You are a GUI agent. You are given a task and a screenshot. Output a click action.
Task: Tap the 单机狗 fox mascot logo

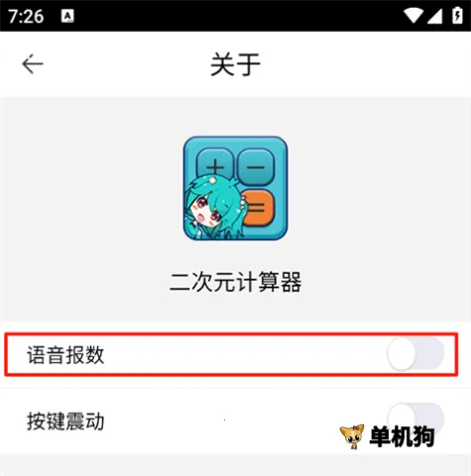tap(352, 436)
